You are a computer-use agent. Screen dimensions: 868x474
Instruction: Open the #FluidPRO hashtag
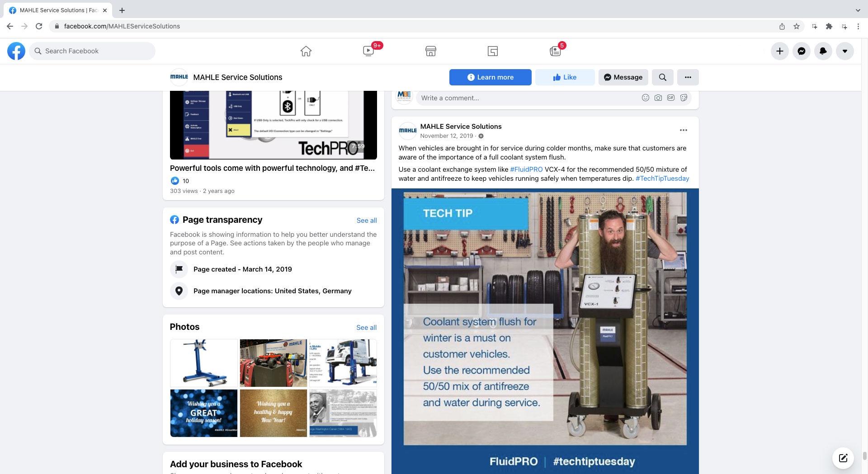click(x=526, y=169)
